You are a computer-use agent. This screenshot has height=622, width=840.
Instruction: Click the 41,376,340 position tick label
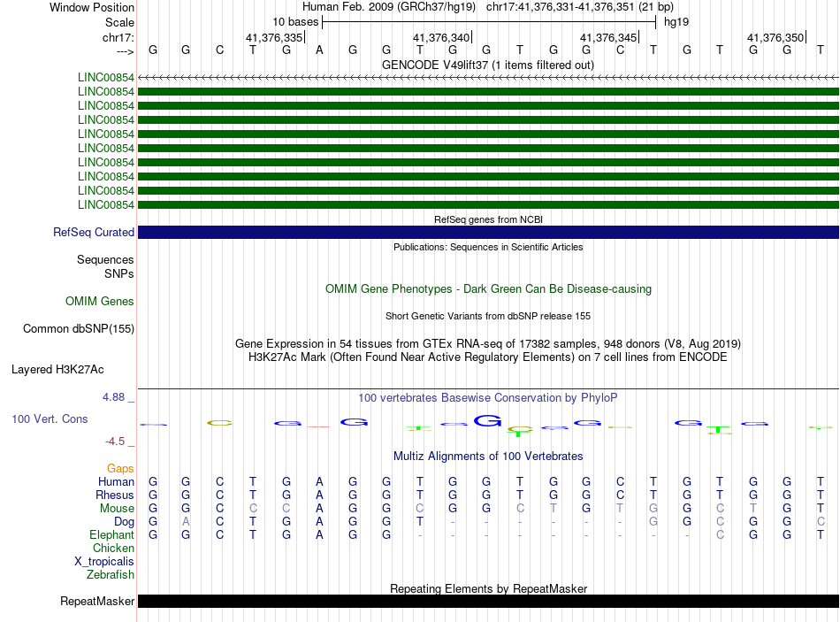click(x=441, y=37)
